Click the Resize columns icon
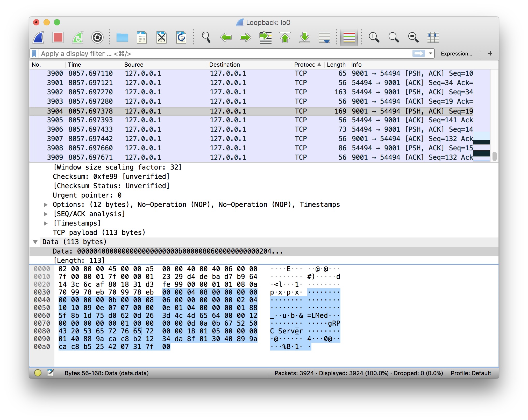 [x=433, y=38]
